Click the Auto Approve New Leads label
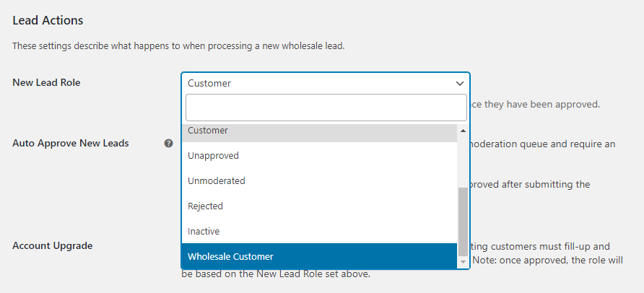The image size is (644, 293). 71,144
